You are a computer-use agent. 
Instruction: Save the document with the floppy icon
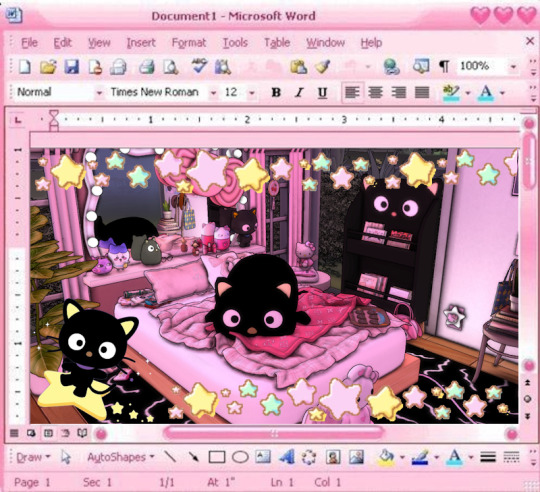(72, 66)
